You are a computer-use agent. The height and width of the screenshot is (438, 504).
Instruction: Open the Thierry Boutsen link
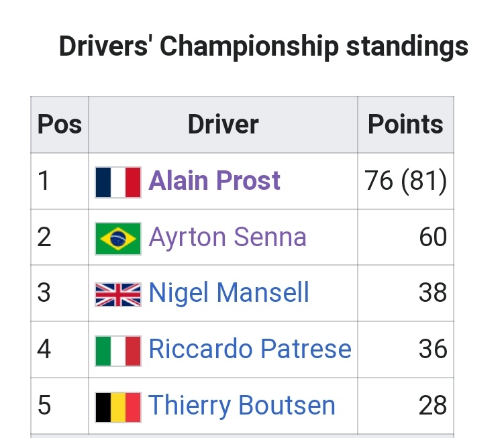242,405
